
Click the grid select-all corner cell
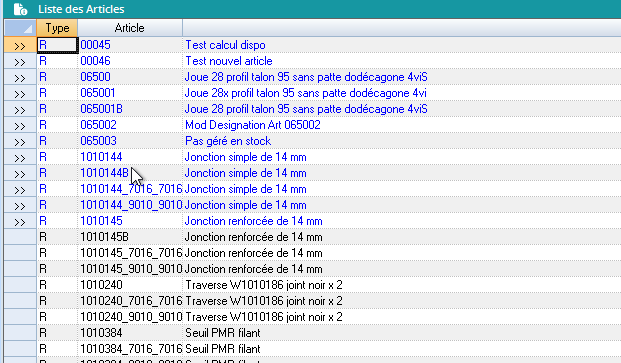coord(20,28)
